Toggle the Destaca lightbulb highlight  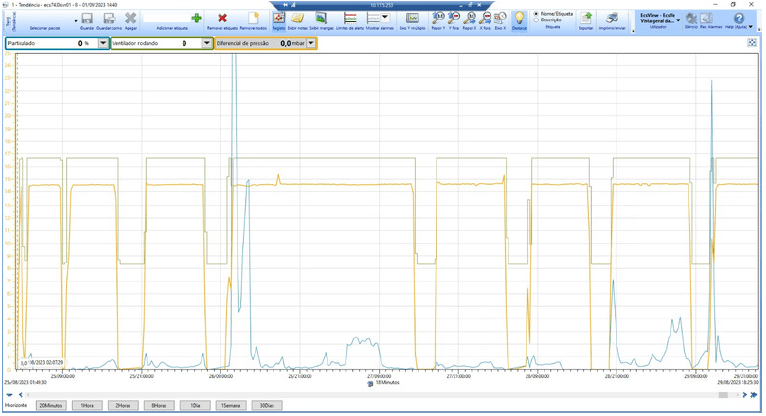(519, 18)
